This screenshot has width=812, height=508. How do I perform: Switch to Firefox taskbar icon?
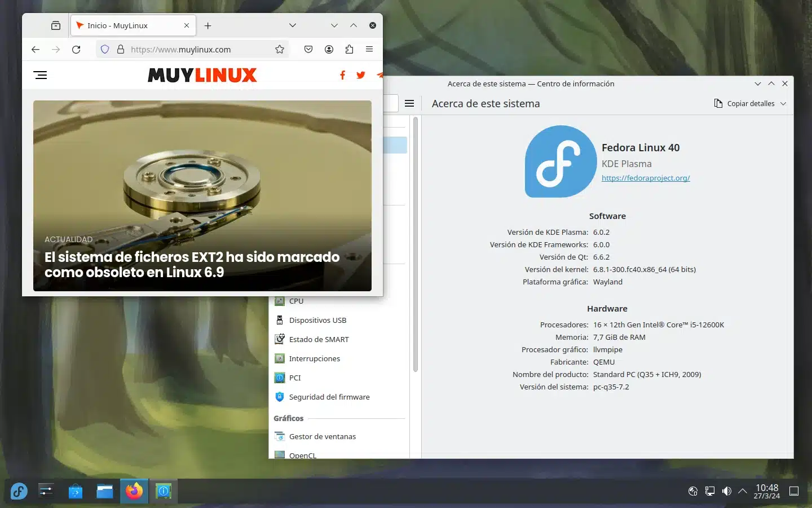pyautogui.click(x=134, y=491)
